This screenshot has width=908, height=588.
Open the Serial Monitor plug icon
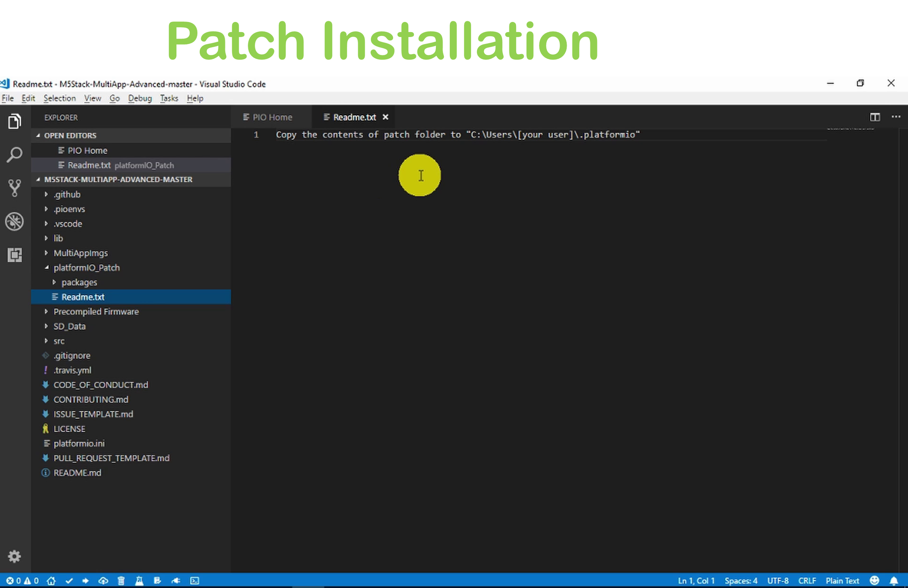176,580
